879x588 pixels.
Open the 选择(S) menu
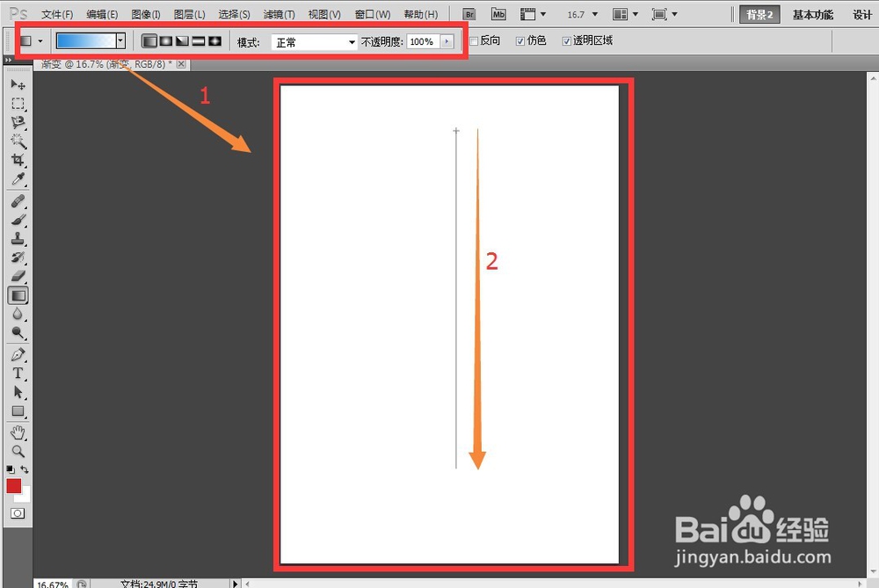pos(235,15)
